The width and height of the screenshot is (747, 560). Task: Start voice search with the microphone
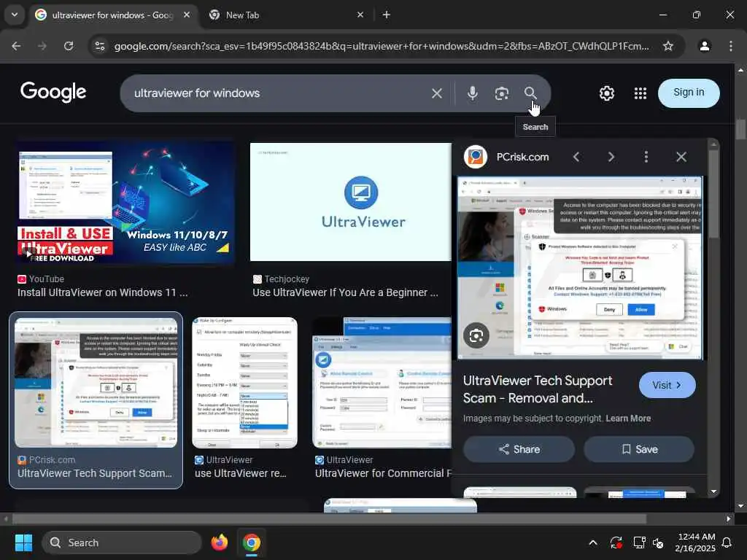(472, 93)
